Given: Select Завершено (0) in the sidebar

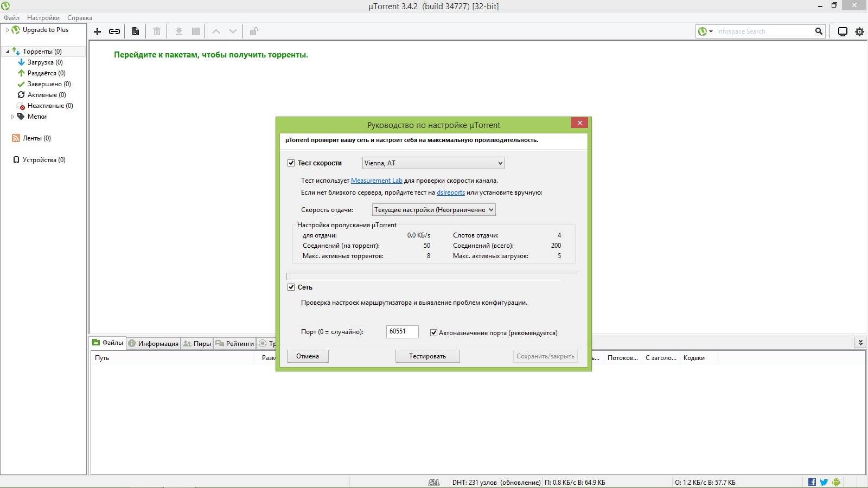Looking at the screenshot, I should click(49, 84).
